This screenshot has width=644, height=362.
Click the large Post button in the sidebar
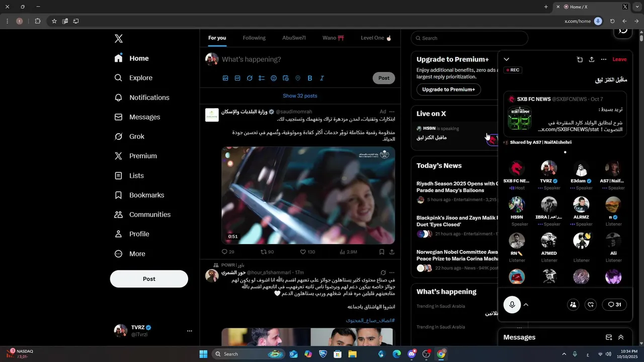pos(149,279)
